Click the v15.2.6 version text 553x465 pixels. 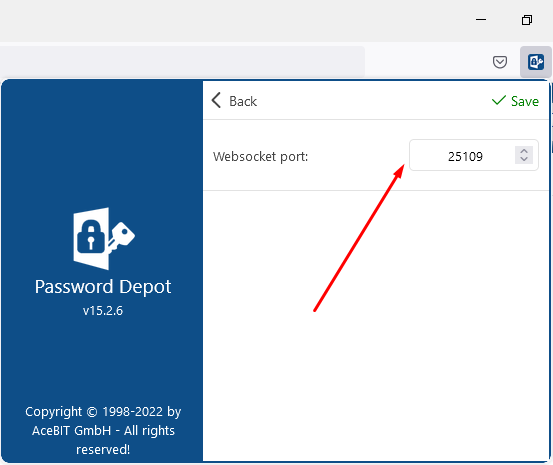pos(103,311)
